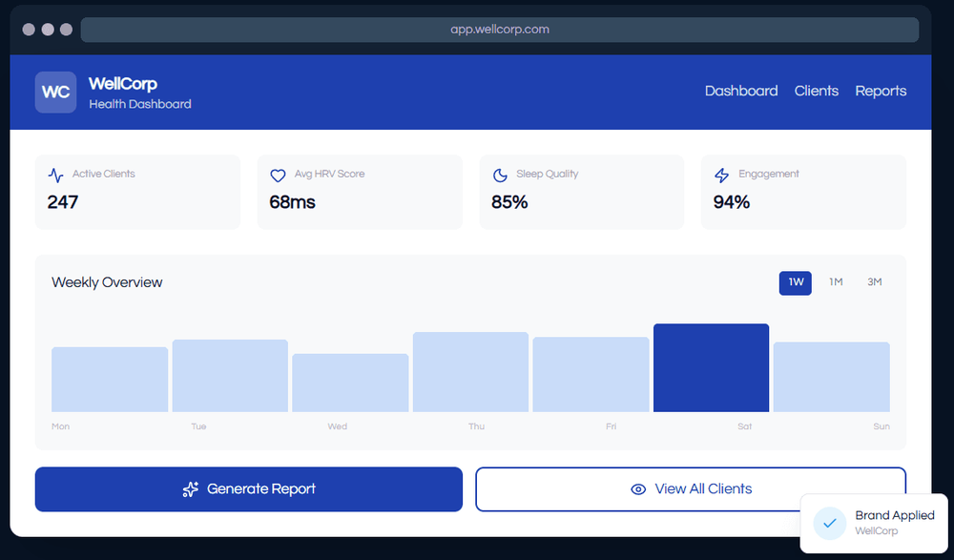Switch chart to 1M range
The width and height of the screenshot is (954, 560).
point(836,282)
